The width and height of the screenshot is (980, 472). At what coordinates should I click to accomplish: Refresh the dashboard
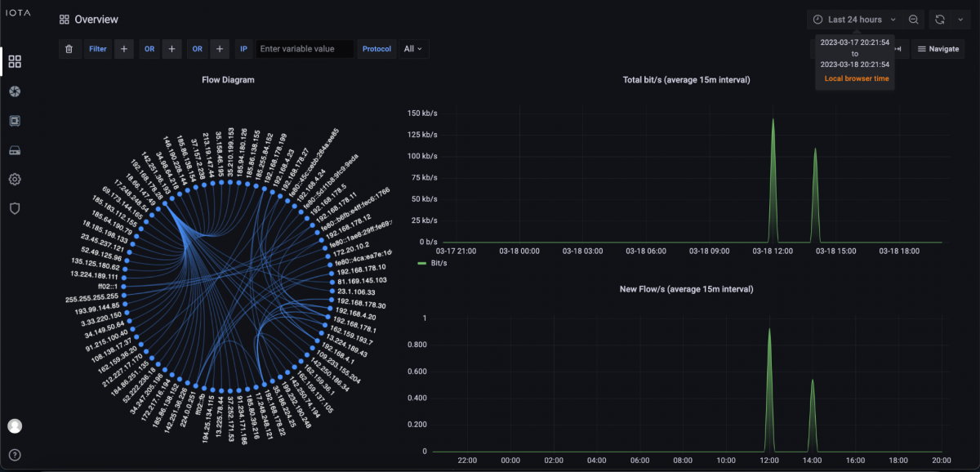point(940,20)
